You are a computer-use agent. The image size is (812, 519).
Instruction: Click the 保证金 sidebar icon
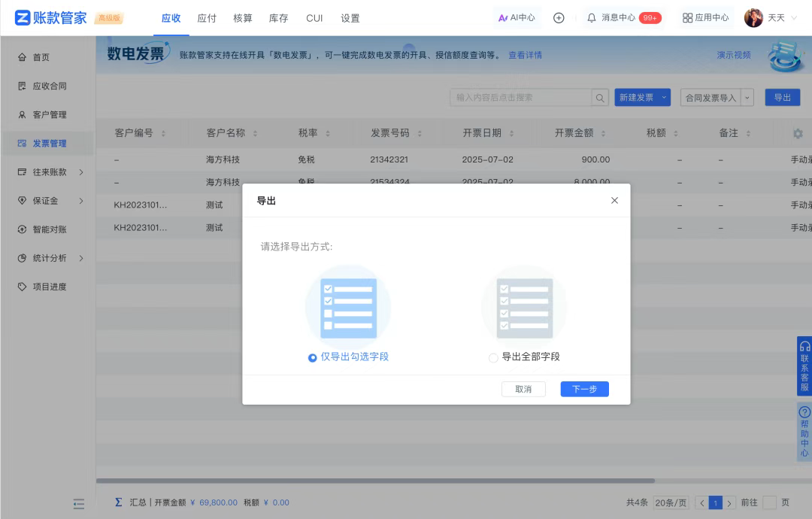click(x=22, y=200)
